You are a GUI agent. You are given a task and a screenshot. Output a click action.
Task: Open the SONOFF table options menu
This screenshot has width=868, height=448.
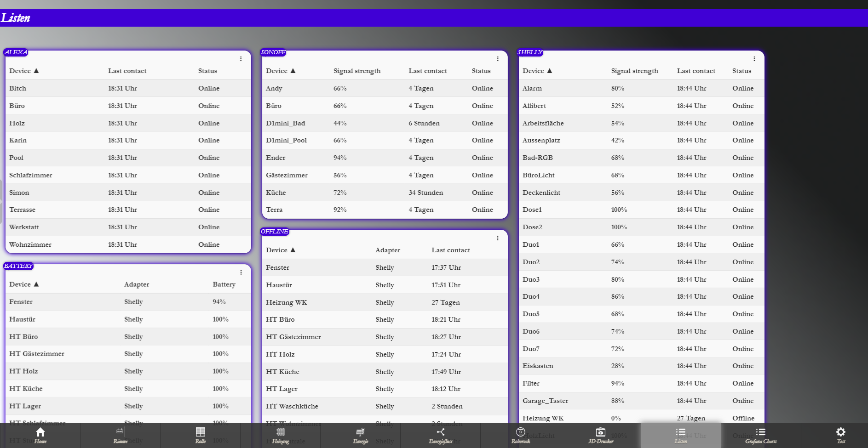(497, 59)
